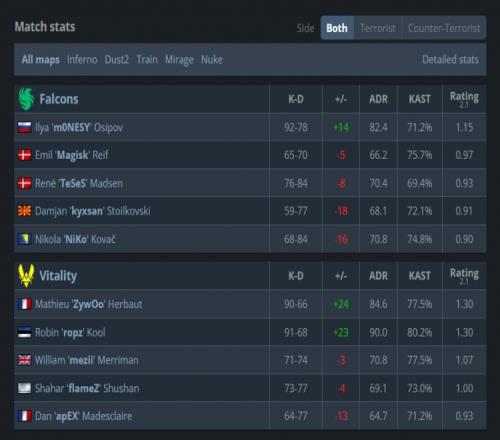This screenshot has height=440, width=500.
Task: Switch side filter to Counter-Terrorist
Action: coord(444,28)
